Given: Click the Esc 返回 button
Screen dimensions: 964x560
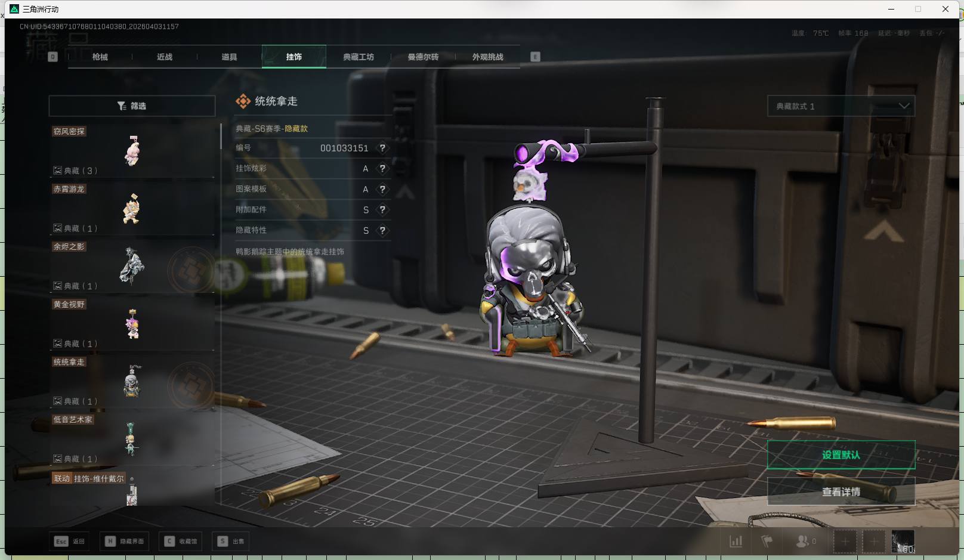Looking at the screenshot, I should (70, 541).
